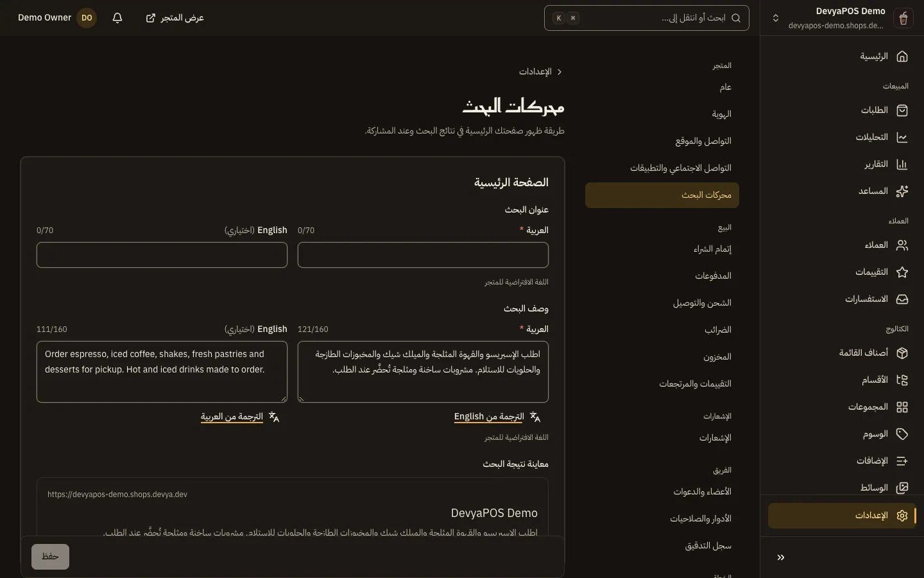
Task: Click the الاستفسارات inbox icon
Action: 902,299
